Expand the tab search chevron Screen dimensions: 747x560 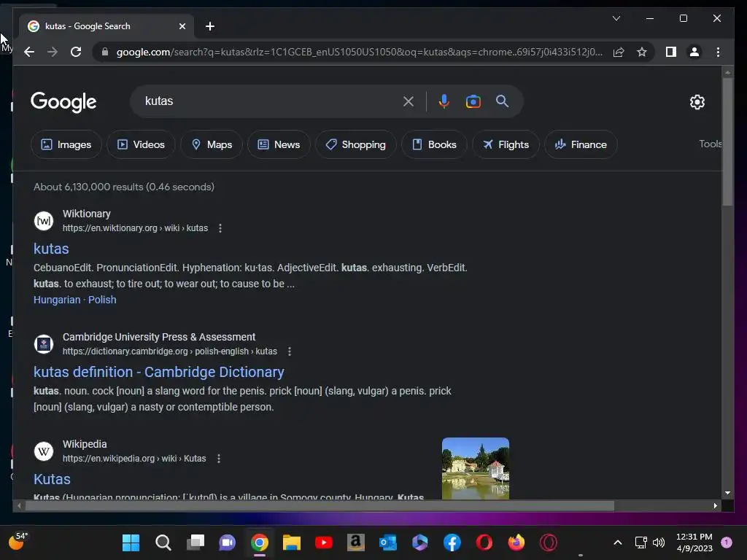click(616, 18)
